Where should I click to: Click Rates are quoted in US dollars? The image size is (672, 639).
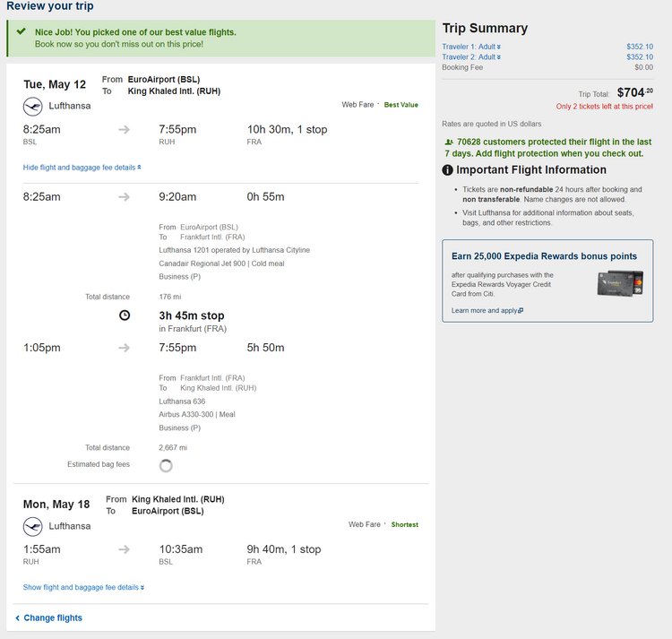pyautogui.click(x=492, y=124)
